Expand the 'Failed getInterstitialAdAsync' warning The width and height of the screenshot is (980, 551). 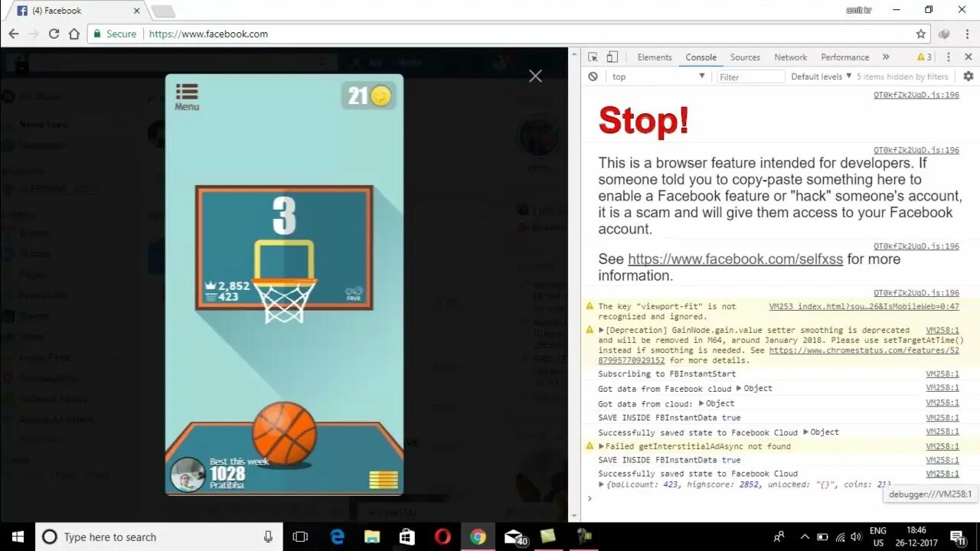tap(602, 447)
